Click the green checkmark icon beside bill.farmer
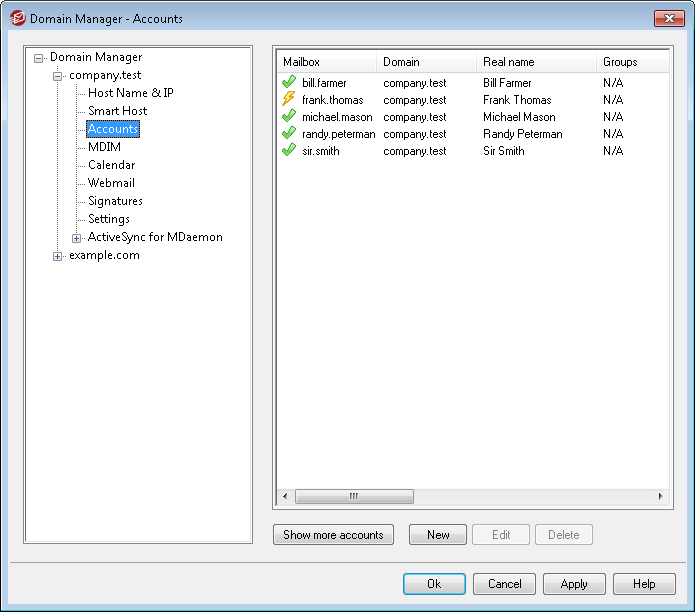 tap(289, 83)
